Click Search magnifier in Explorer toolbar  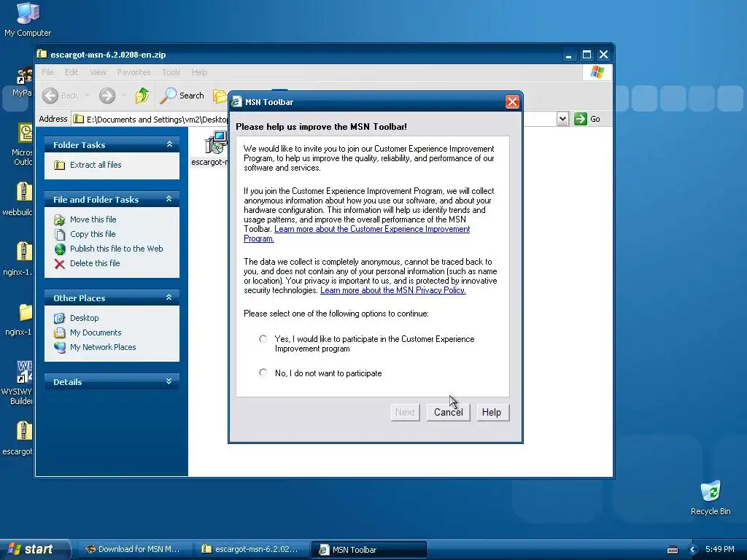(168, 96)
